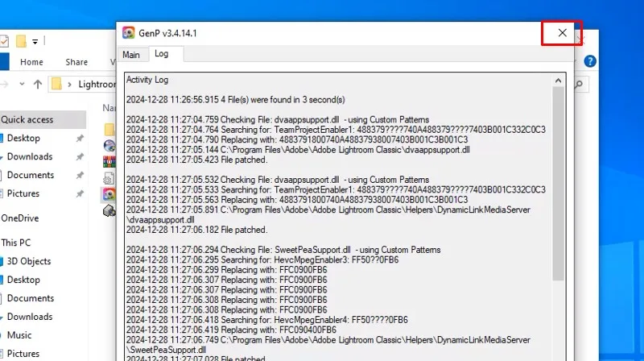The height and width of the screenshot is (361, 644).
Task: Open 3D Objects under This PC
Action: click(28, 261)
